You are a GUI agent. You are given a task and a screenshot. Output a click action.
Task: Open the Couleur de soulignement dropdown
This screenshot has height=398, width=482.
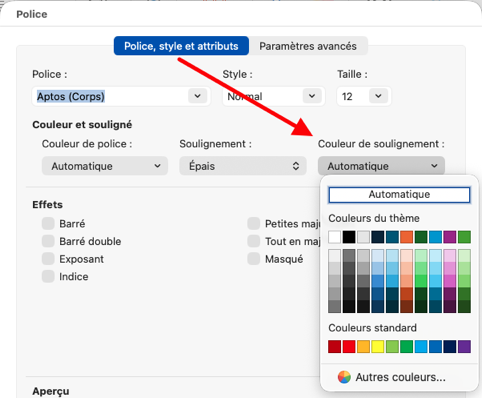(x=381, y=166)
